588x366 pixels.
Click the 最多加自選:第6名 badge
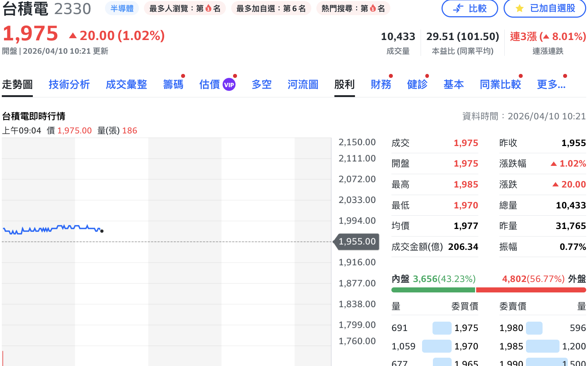(271, 8)
